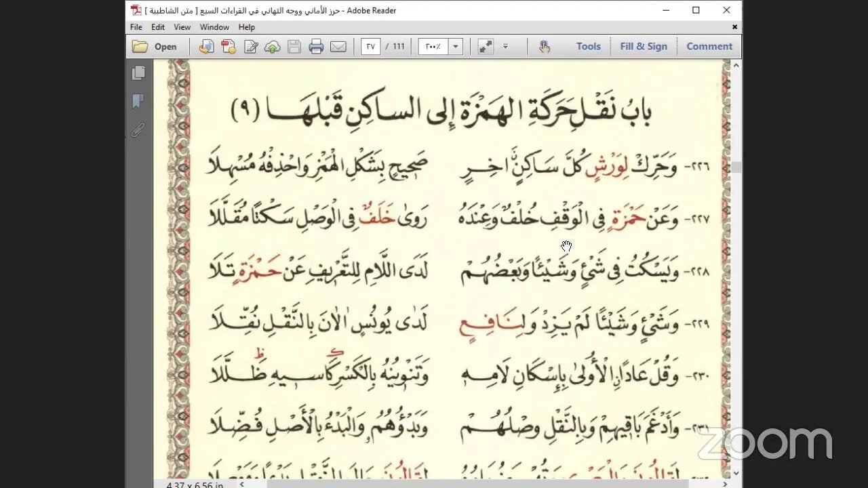Click the email envelope icon
This screenshot has width=868, height=488.
pos(338,47)
